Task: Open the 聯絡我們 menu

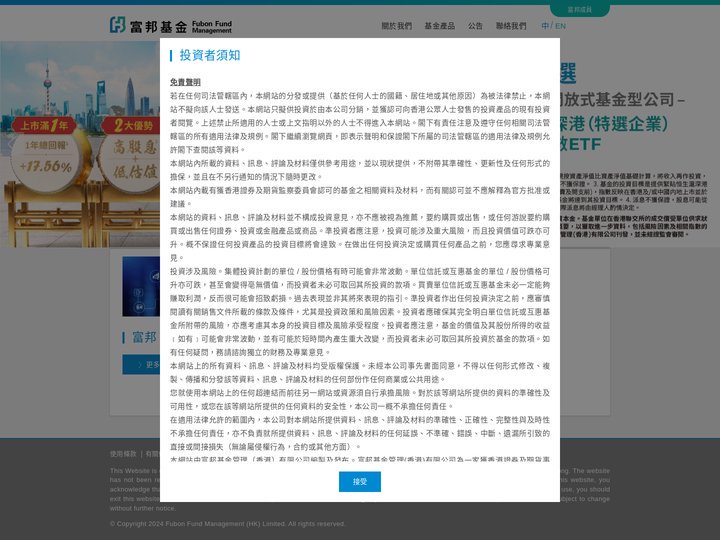Action: click(511, 26)
